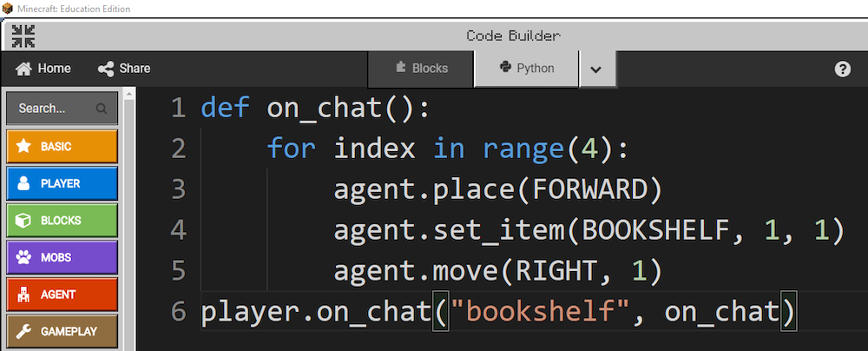
Task: Click the Minecraft app icon in title bar
Action: pos(8,9)
